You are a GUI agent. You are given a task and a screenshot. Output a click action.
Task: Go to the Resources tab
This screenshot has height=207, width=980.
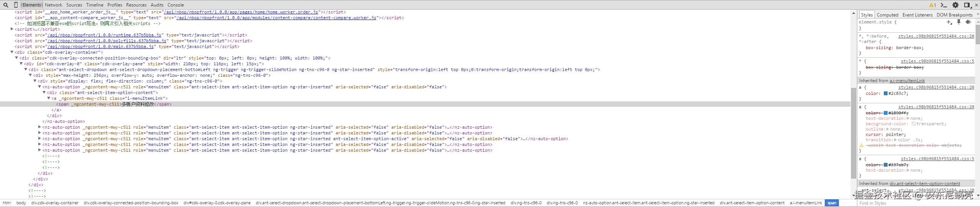tap(136, 5)
